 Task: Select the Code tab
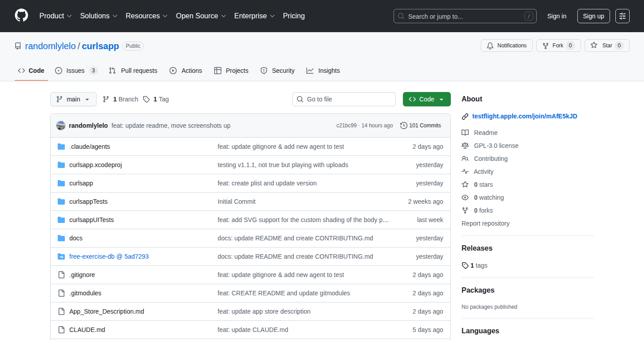(31, 71)
